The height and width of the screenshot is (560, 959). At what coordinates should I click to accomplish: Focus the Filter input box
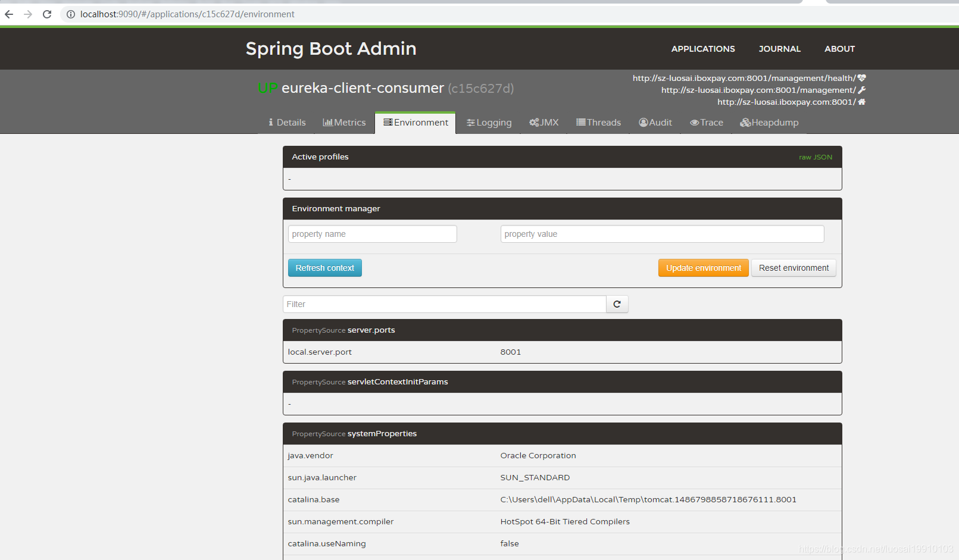pyautogui.click(x=445, y=304)
